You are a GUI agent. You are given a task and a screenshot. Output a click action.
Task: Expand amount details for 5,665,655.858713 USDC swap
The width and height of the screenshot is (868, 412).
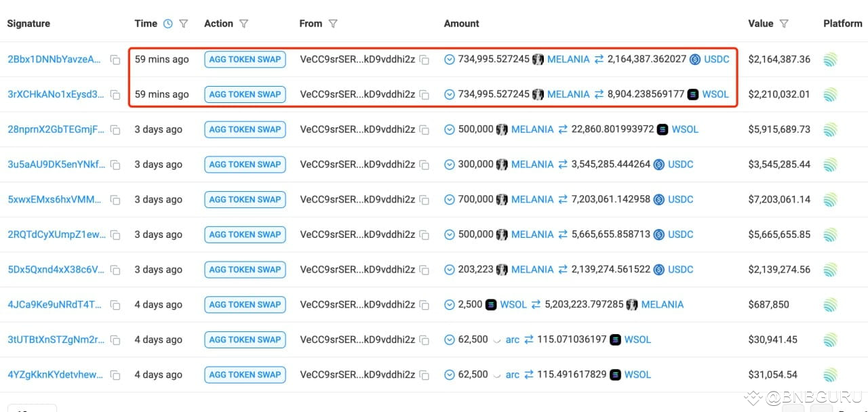pos(450,234)
